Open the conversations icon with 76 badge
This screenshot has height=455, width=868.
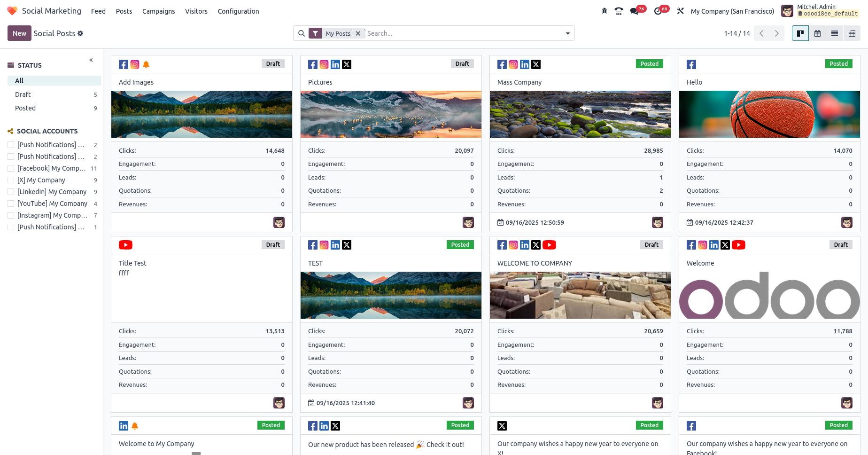pos(634,11)
